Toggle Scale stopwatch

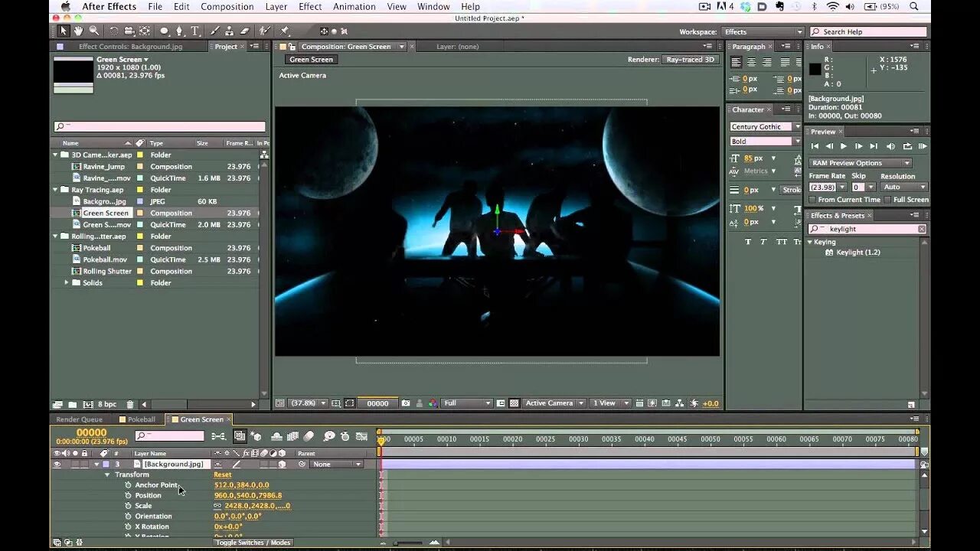tap(128, 506)
